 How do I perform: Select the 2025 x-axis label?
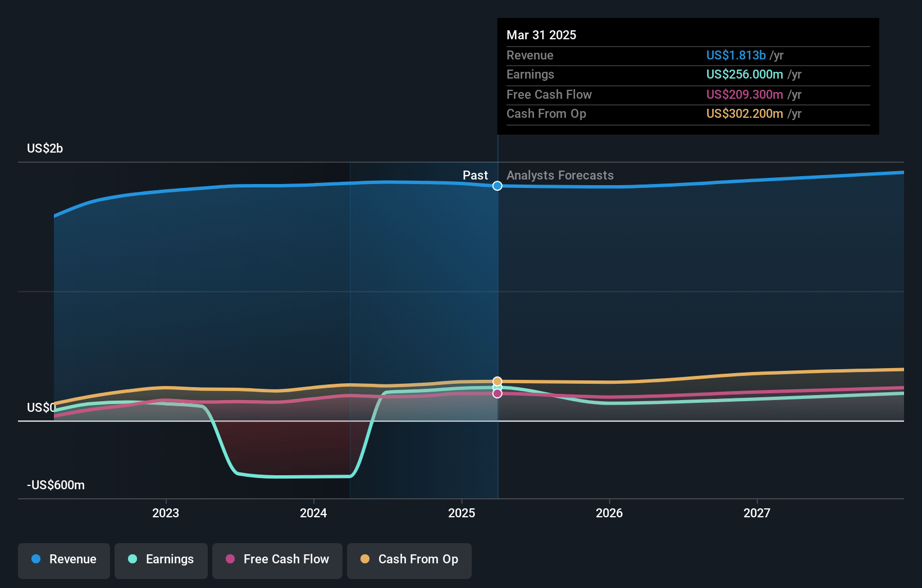pyautogui.click(x=462, y=513)
